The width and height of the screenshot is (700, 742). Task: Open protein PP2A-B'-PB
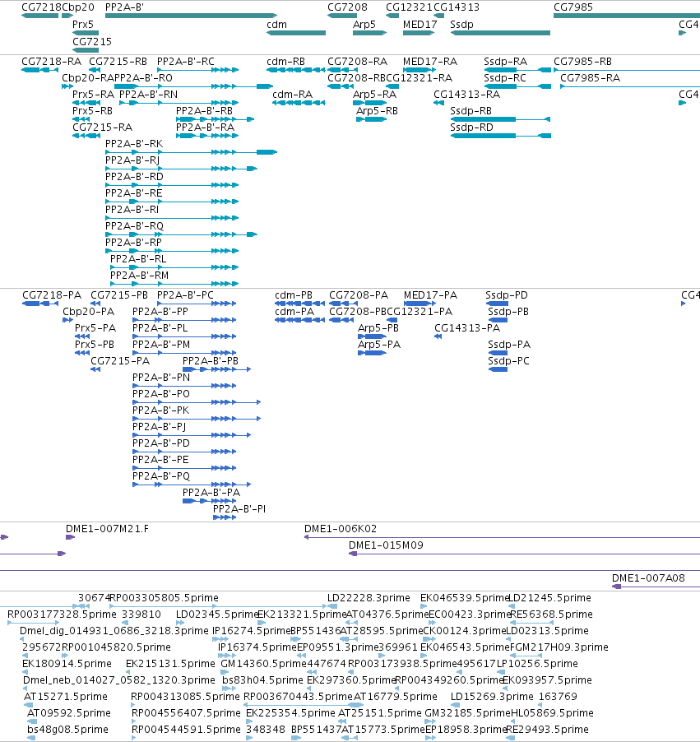tap(210, 361)
